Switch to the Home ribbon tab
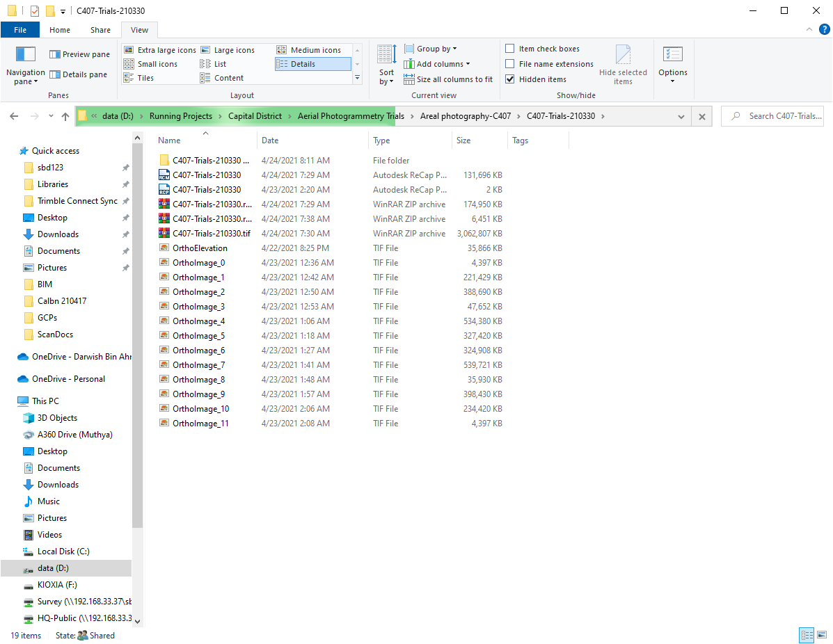Screen dimensions: 833x644 tap(60, 30)
